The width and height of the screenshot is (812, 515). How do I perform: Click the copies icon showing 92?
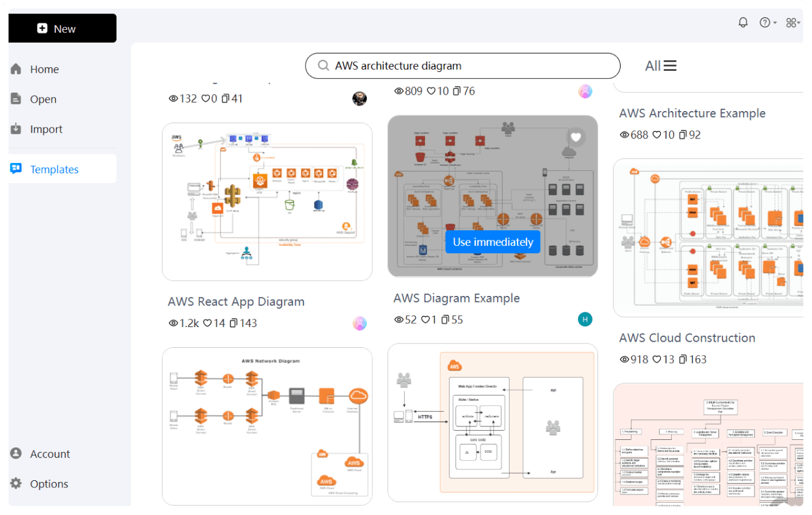click(x=683, y=134)
